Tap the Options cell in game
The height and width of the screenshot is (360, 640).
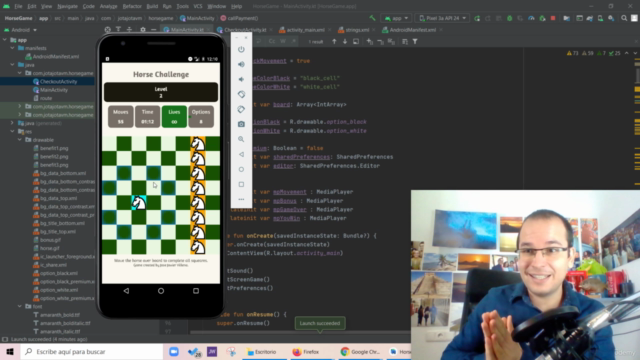point(201,117)
